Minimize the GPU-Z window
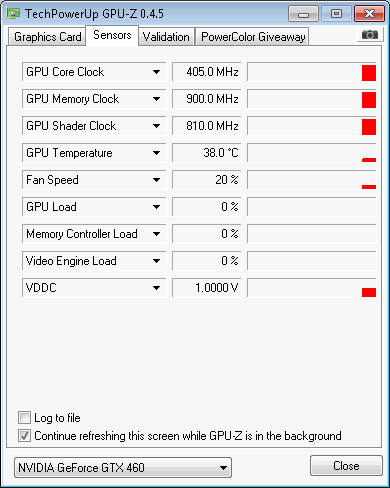Image resolution: width=390 pixels, height=488 pixels. (303, 14)
